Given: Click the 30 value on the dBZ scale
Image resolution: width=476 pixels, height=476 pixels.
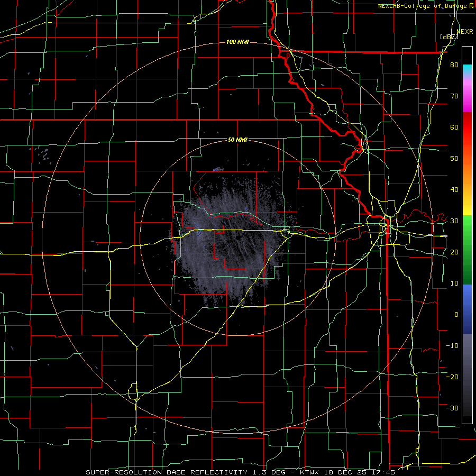Looking at the screenshot, I should (454, 221).
